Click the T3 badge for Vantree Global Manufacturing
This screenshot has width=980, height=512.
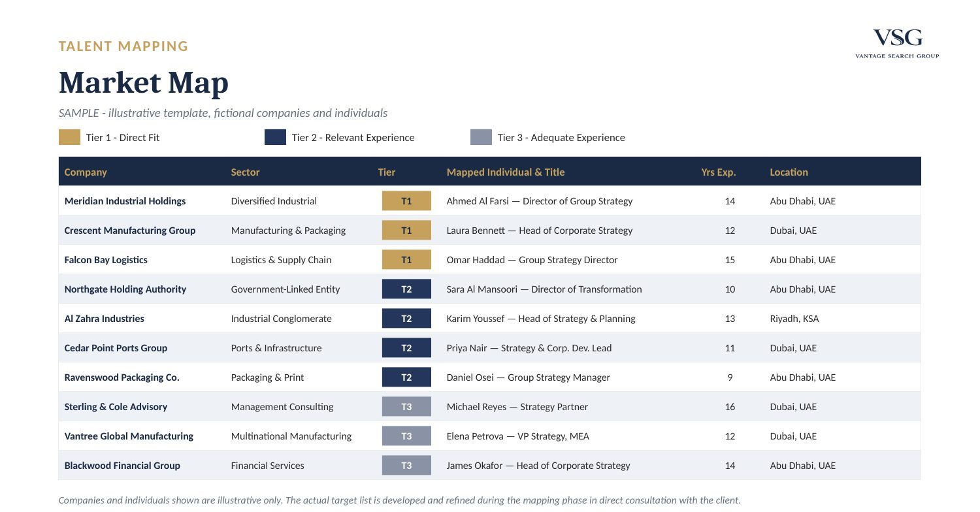406,436
